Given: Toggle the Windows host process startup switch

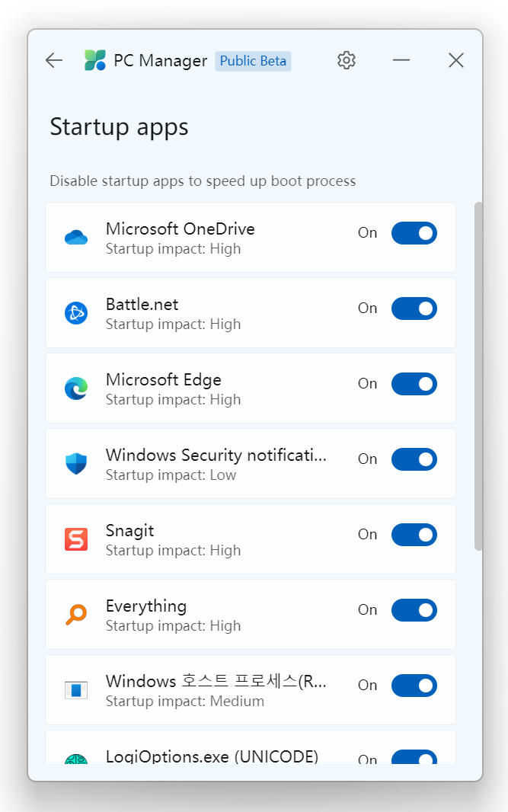Looking at the screenshot, I should pos(414,686).
